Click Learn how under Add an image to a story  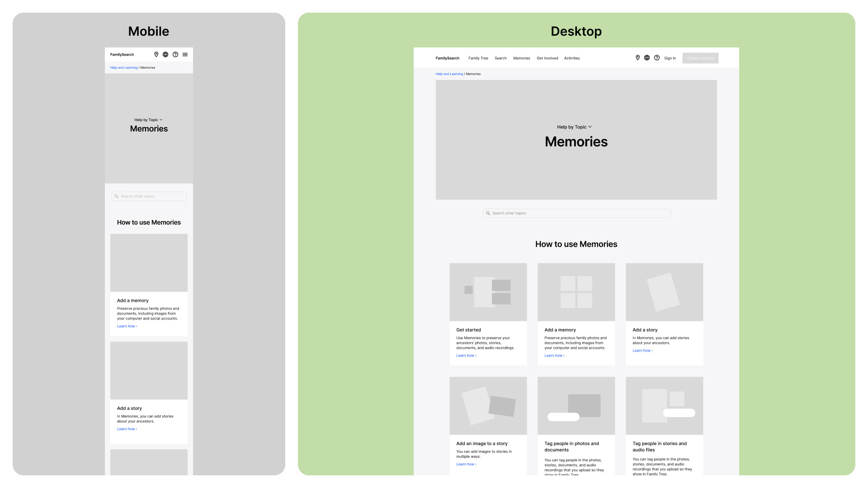click(x=466, y=465)
